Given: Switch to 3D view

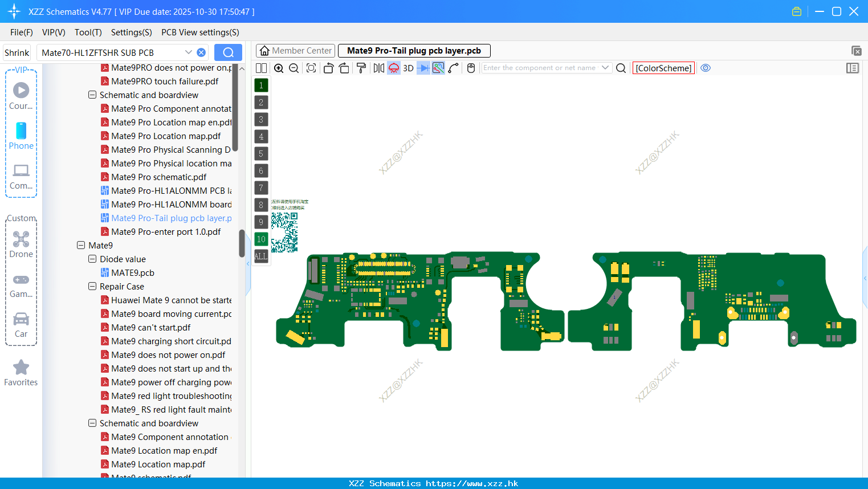Looking at the screenshot, I should pos(408,68).
